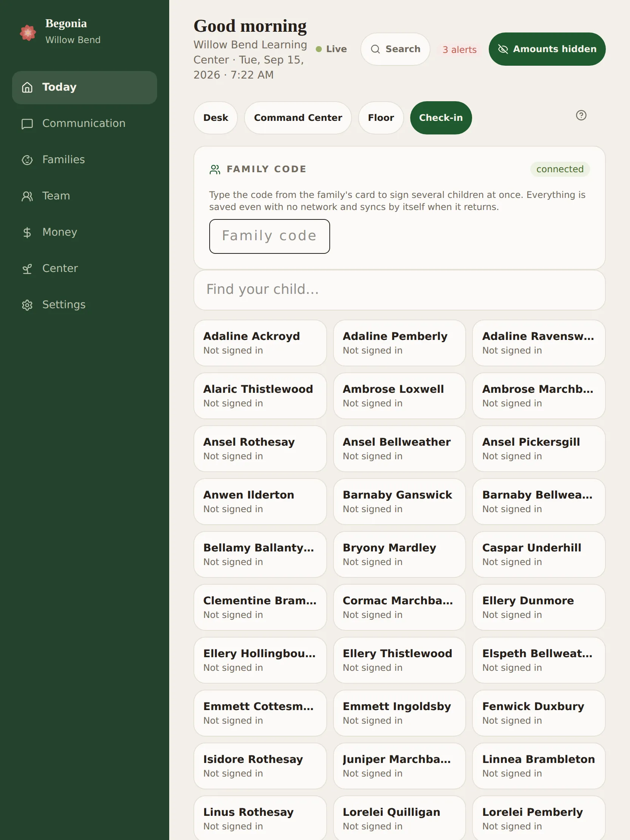The height and width of the screenshot is (840, 630).
Task: Click the Family Code people icon
Action: (215, 169)
